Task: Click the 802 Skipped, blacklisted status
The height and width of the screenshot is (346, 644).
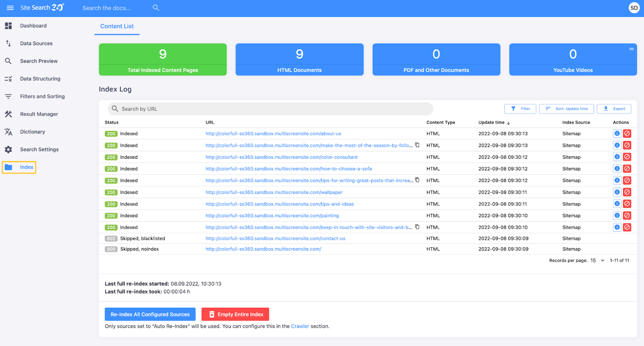Action: point(135,238)
